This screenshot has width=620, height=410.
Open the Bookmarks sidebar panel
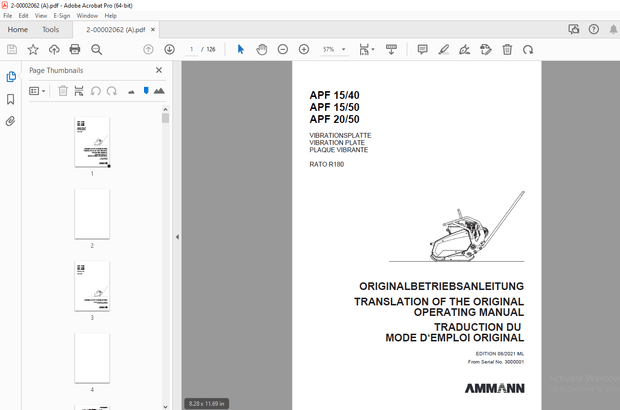point(11,99)
